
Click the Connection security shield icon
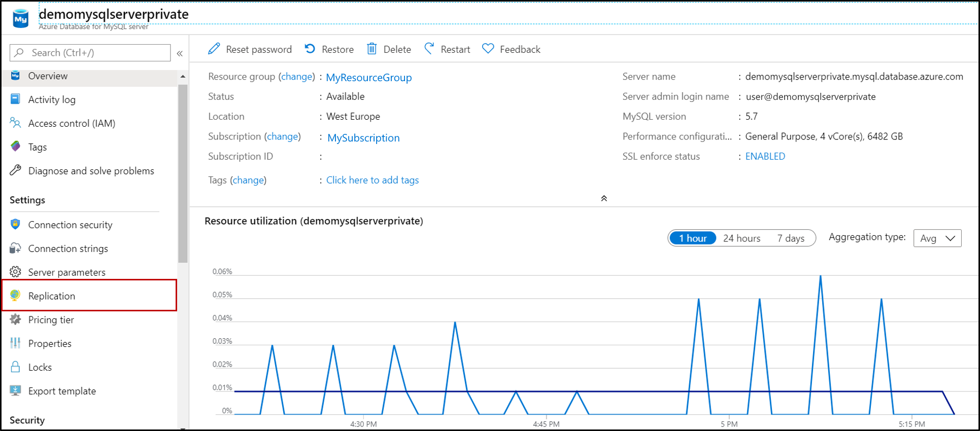click(x=15, y=224)
